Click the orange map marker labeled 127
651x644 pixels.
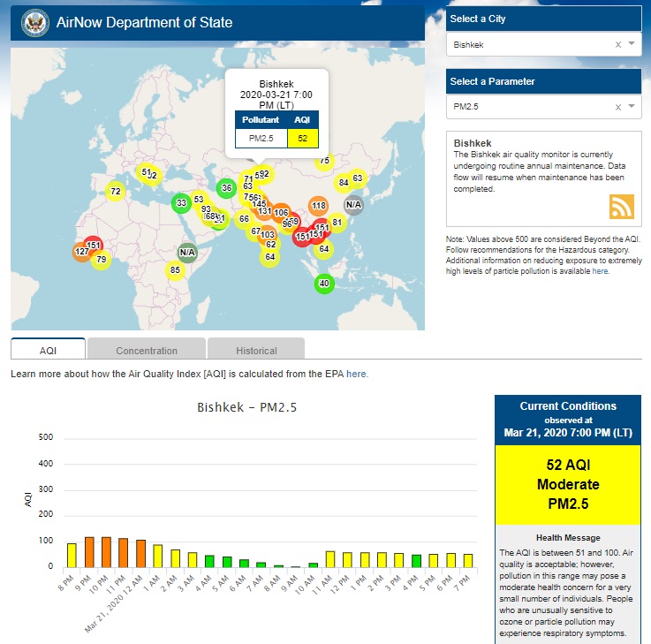(x=82, y=252)
